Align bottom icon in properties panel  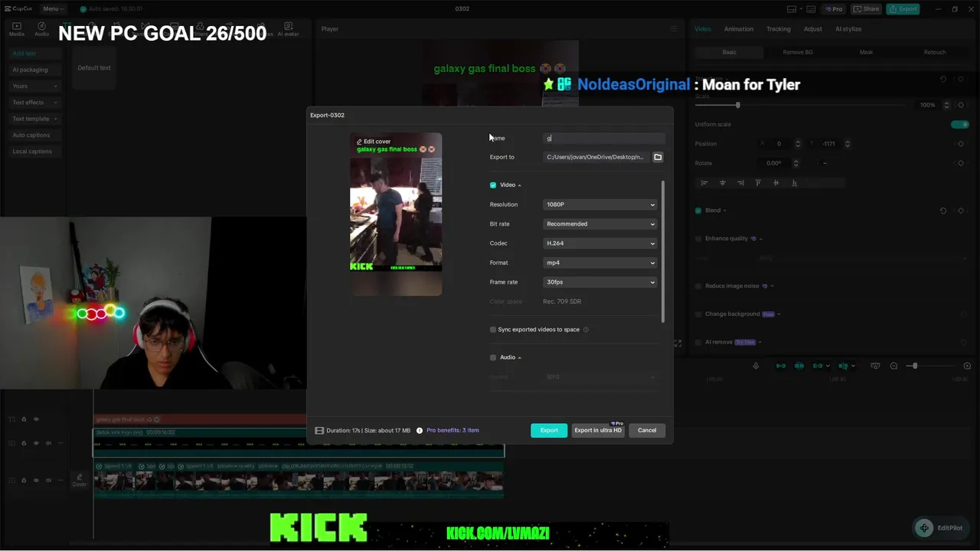tap(794, 183)
